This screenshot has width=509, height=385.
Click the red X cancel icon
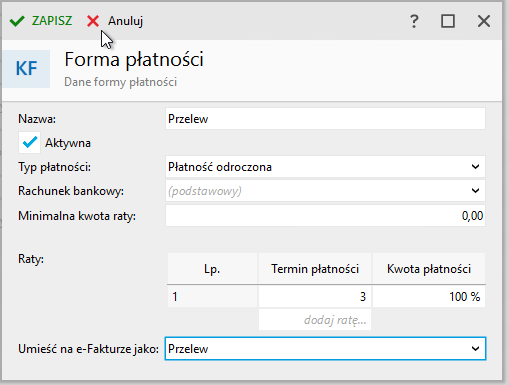[x=93, y=21]
